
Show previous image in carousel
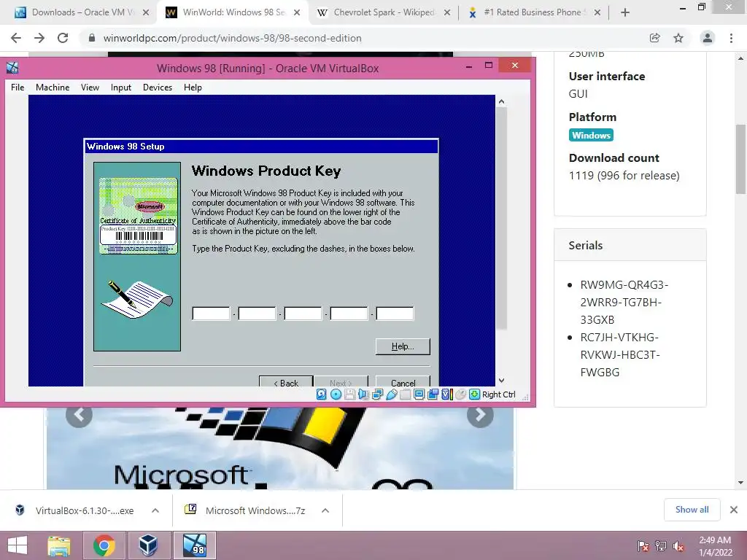pos(79,415)
